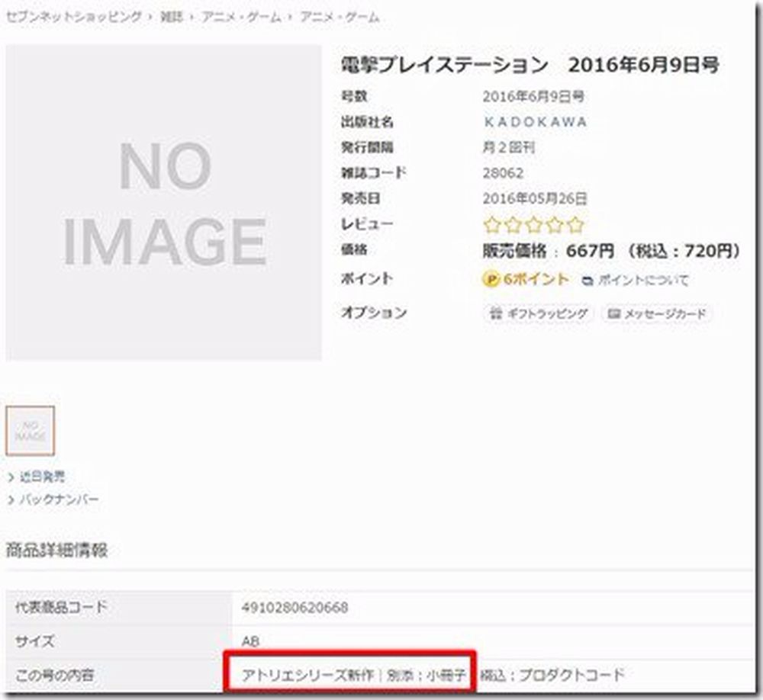Image resolution: width=763 pixels, height=700 pixels.
Task: Open the バックナンバー link
Action: (56, 499)
